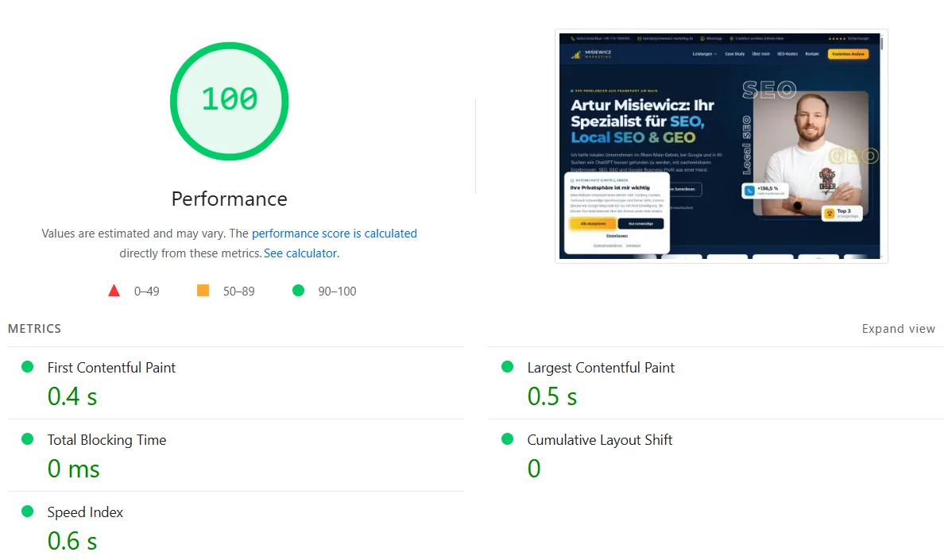Viewport: 952px width, 560px height.
Task: Click the green dot beside First Contentful Paint
Action: (27, 366)
